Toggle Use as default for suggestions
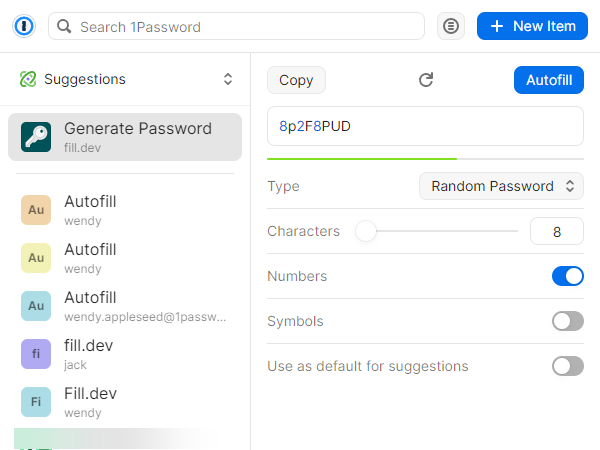 [x=567, y=366]
